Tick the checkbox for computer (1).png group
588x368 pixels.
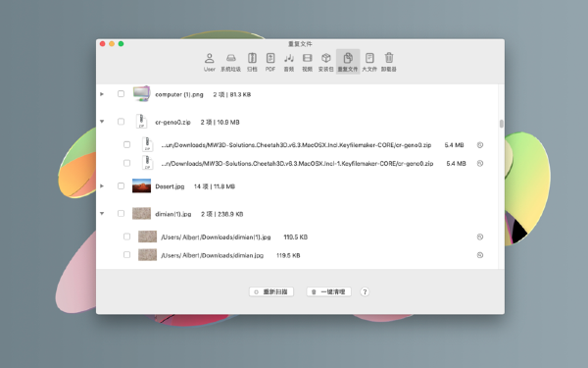121,94
